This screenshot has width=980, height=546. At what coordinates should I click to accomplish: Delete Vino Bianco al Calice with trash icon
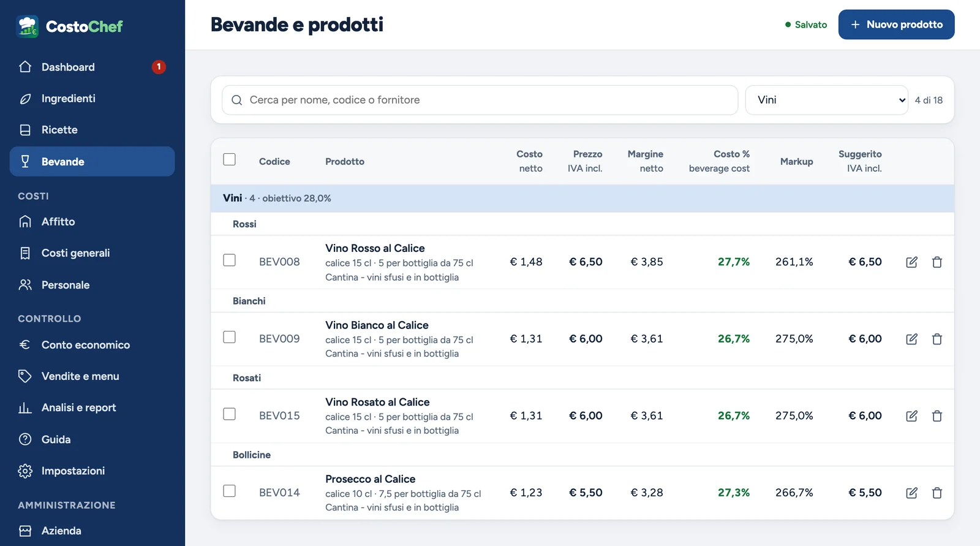[x=937, y=339]
